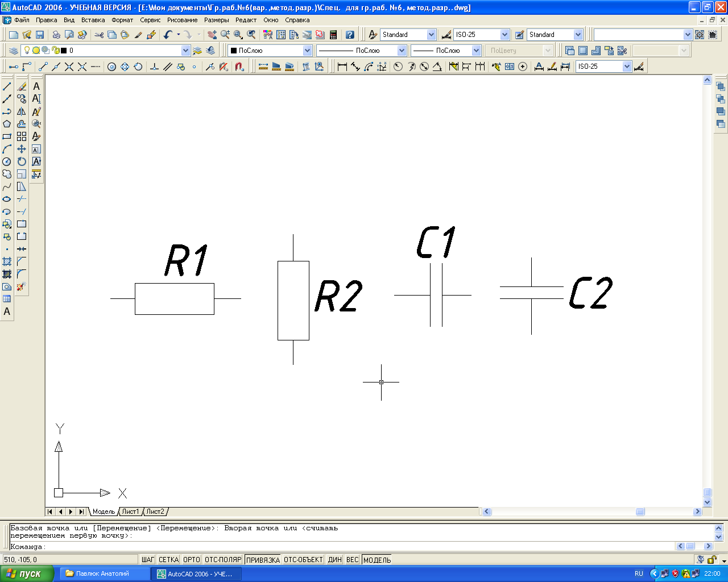Click horizontal scrollbar right arrow of drawing

click(698, 512)
